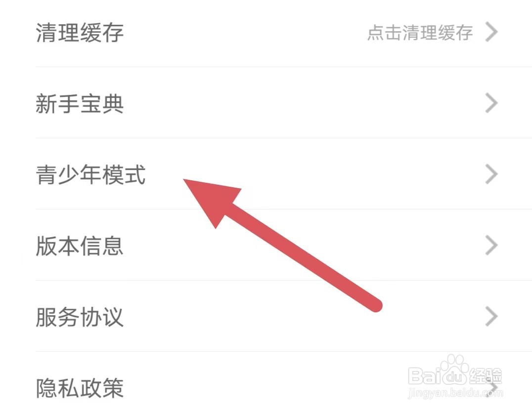Tap the 点击清理缓存 hint text
532x411 pixels.
point(420,33)
